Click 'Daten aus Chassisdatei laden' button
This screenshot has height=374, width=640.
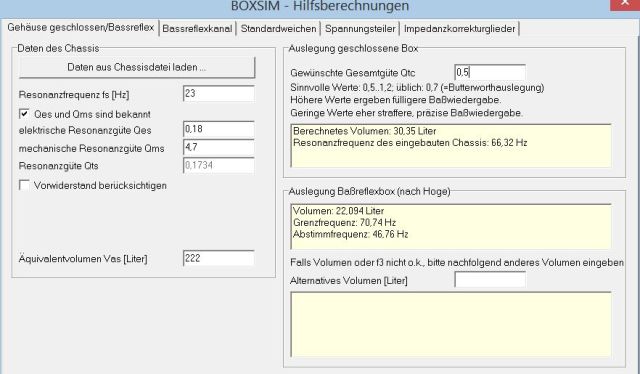(x=137, y=67)
